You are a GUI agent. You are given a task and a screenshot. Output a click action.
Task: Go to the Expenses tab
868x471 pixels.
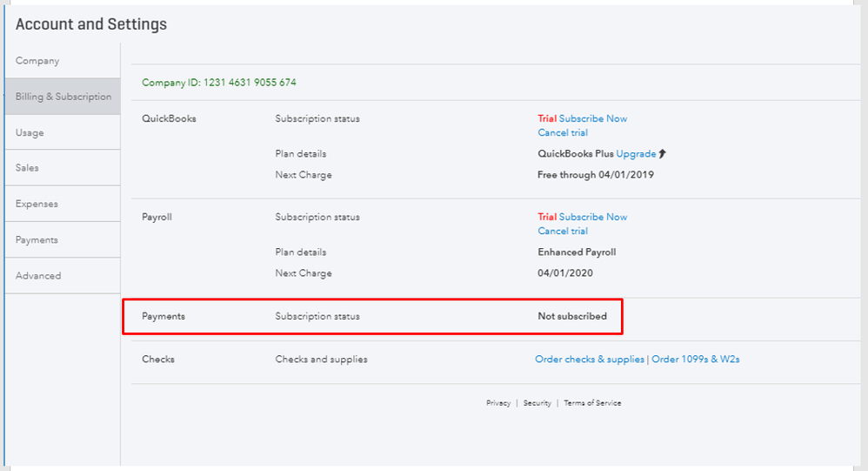pyautogui.click(x=37, y=204)
